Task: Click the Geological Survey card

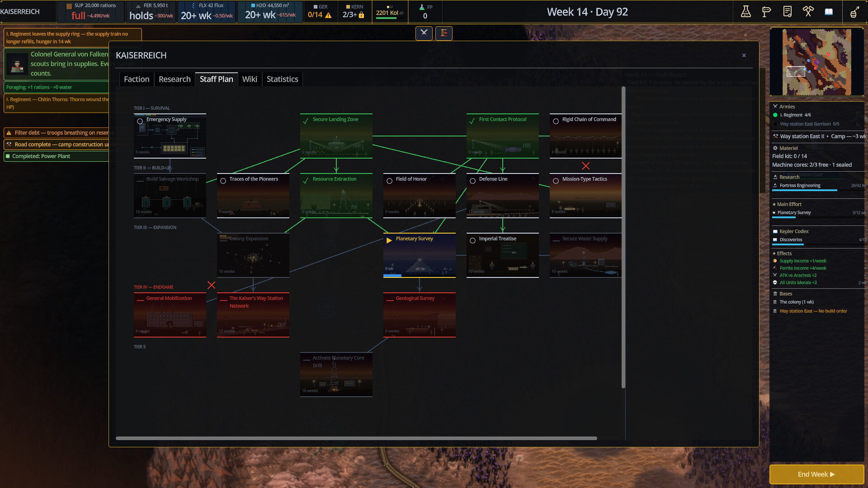Action: click(x=420, y=315)
